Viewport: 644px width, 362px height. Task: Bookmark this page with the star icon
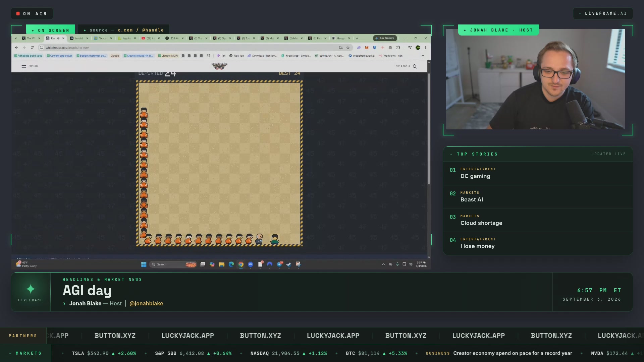pyautogui.click(x=348, y=48)
